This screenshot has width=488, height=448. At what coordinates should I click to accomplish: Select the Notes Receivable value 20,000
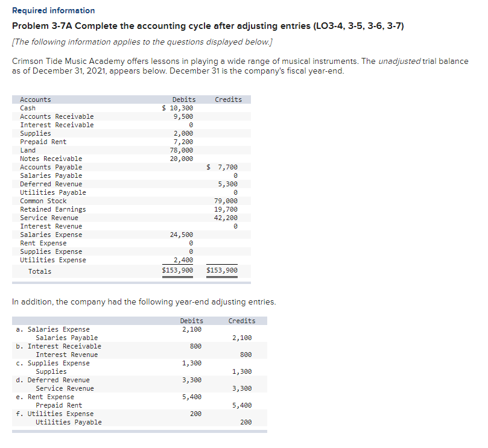click(x=182, y=159)
